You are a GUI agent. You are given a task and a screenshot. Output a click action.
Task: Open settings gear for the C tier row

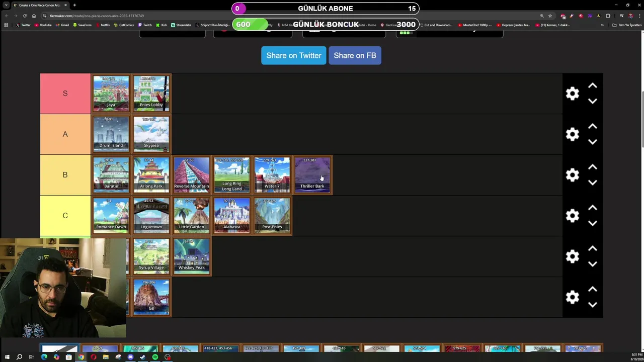[x=573, y=216]
